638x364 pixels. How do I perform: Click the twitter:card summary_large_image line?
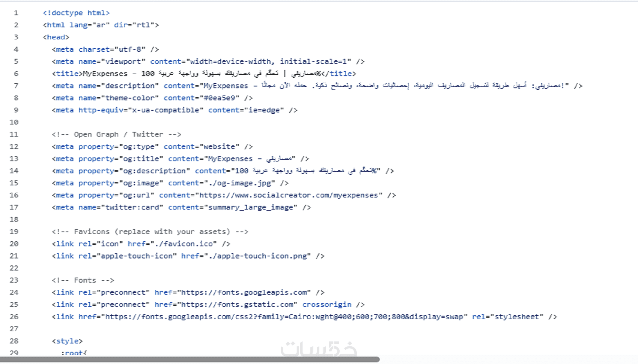181,207
